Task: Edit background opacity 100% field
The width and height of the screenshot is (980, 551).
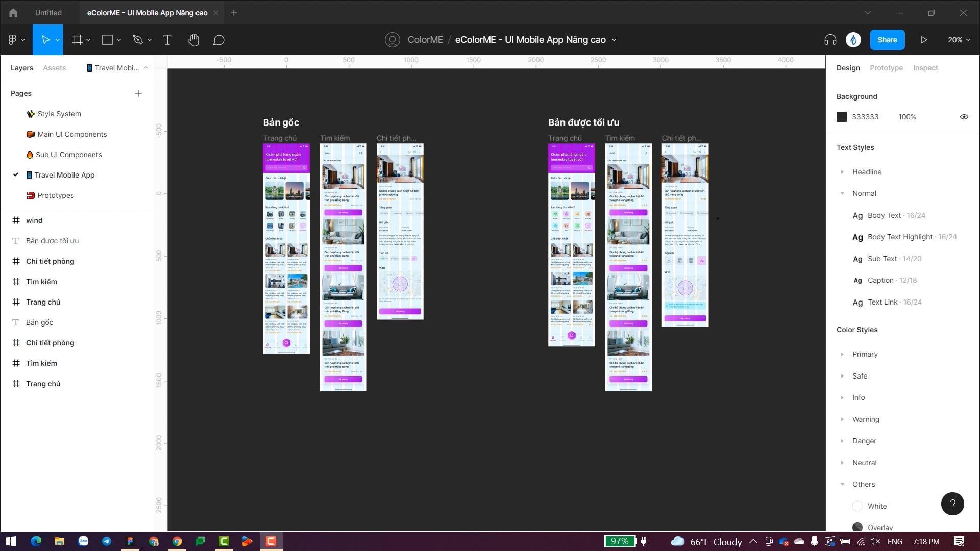Action: 907,117
